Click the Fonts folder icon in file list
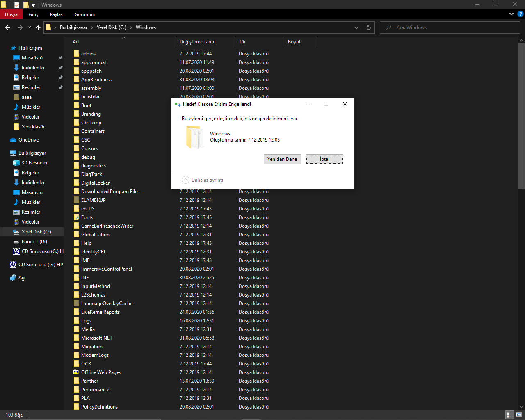The width and height of the screenshot is (525, 420). tap(76, 217)
